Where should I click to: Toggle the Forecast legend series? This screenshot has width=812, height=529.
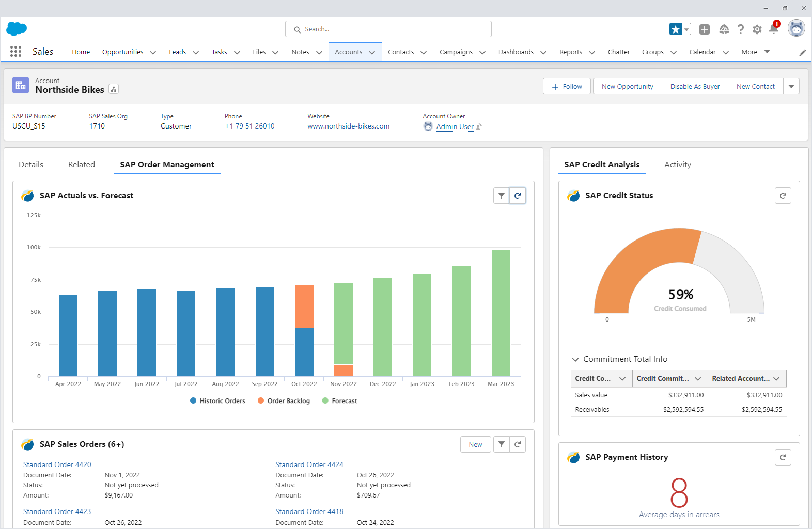click(x=339, y=401)
